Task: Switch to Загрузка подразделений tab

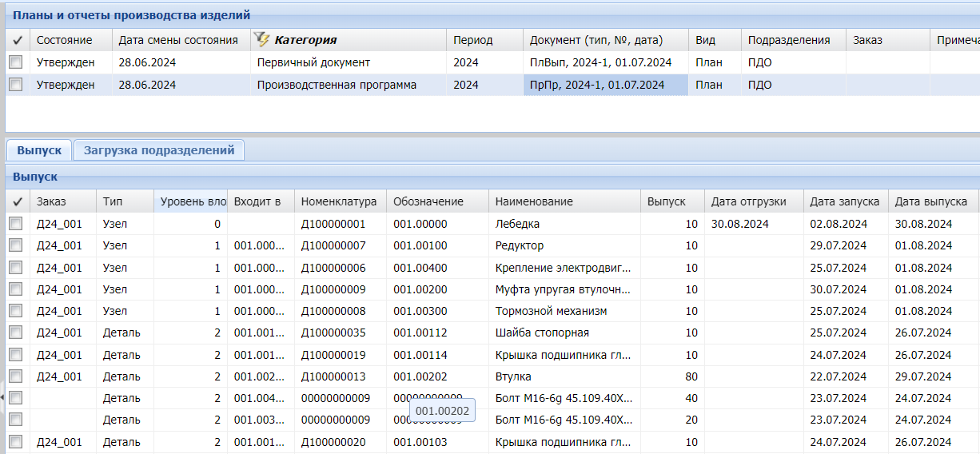Action: click(159, 149)
